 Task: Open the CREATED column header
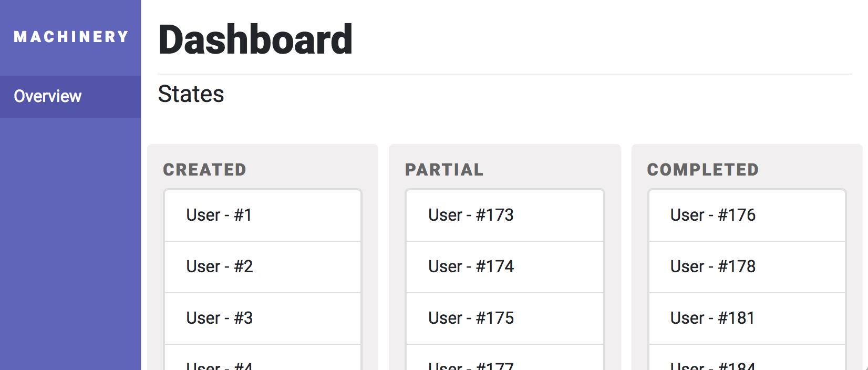(x=205, y=169)
